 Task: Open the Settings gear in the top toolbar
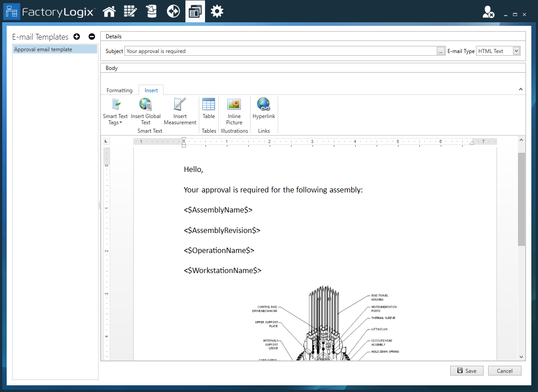[x=217, y=11]
